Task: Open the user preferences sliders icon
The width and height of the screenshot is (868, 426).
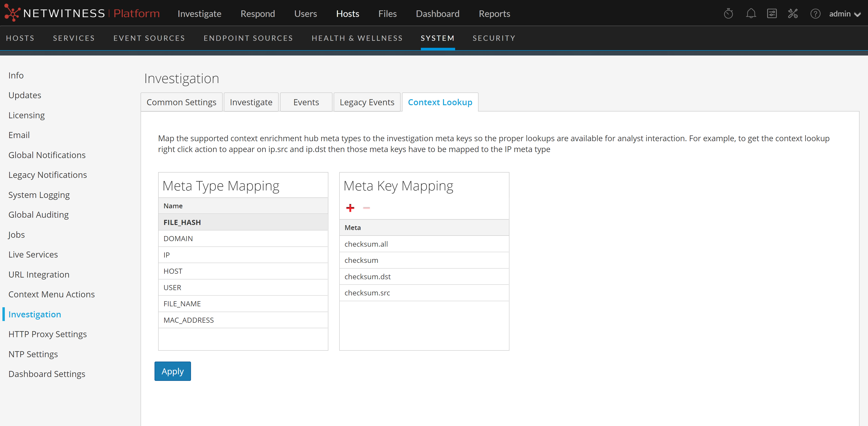Action: (772, 14)
